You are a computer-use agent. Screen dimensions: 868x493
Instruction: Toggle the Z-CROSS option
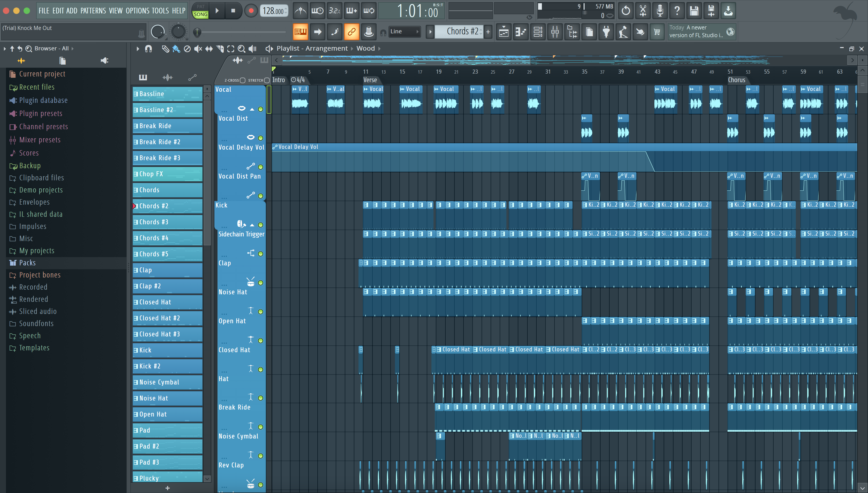(243, 80)
